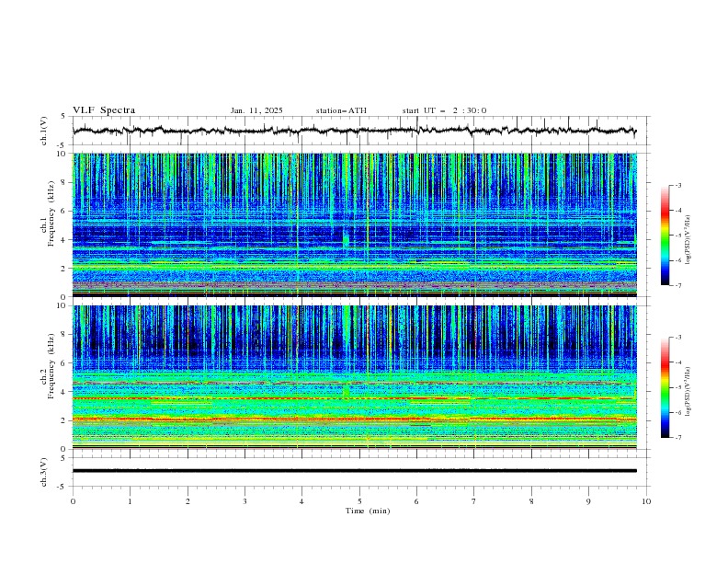This screenshot has height=563, width=728.
Task: Click the '-3' value on upper colorbar
Action: tap(677, 185)
